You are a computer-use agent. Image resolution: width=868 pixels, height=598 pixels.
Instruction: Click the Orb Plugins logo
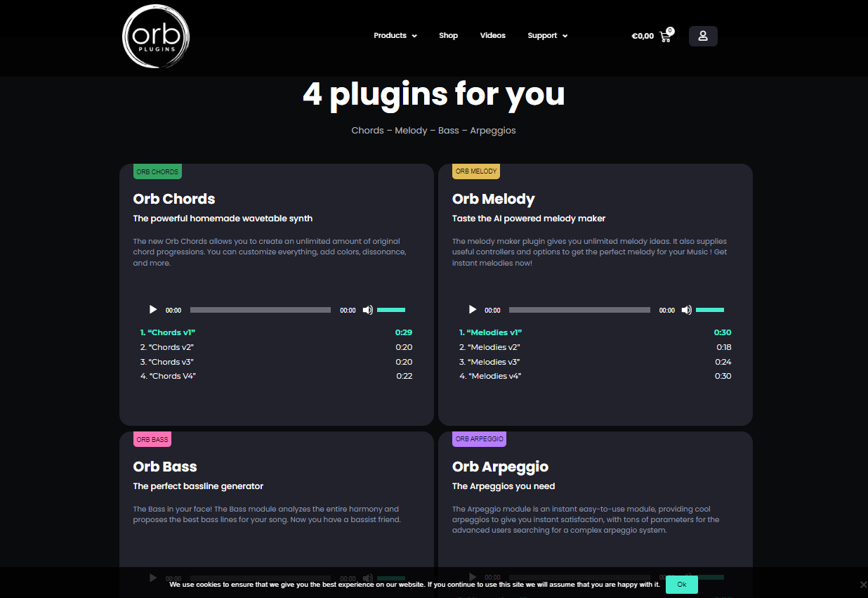(x=156, y=36)
